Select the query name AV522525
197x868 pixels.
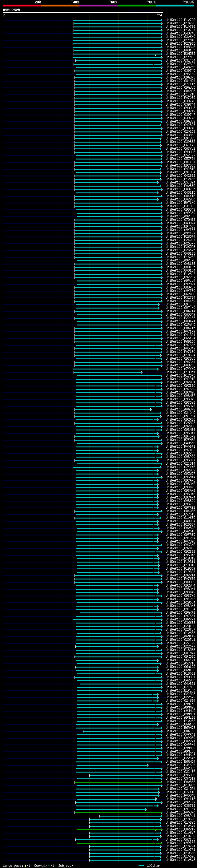coord(11,10)
